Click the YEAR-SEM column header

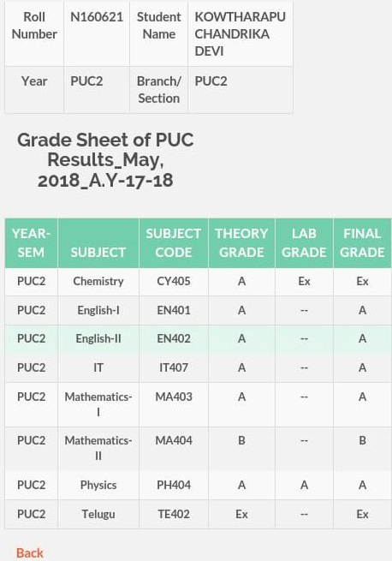coord(31,243)
